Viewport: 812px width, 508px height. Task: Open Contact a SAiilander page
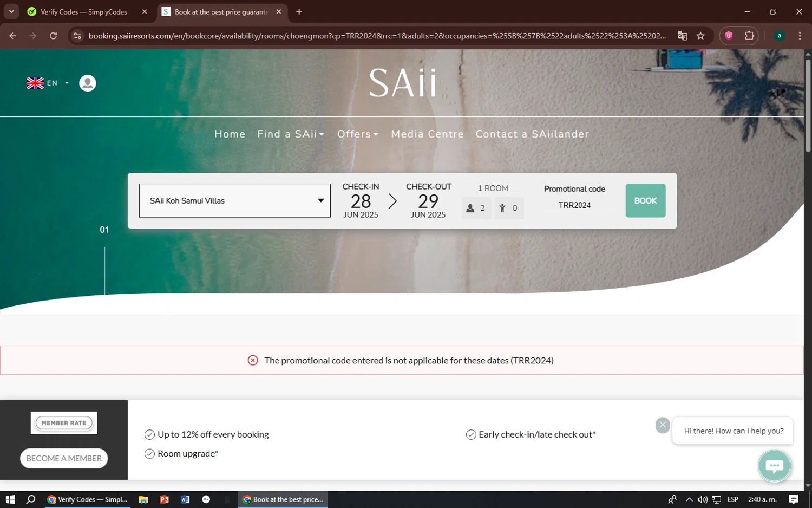(x=532, y=134)
